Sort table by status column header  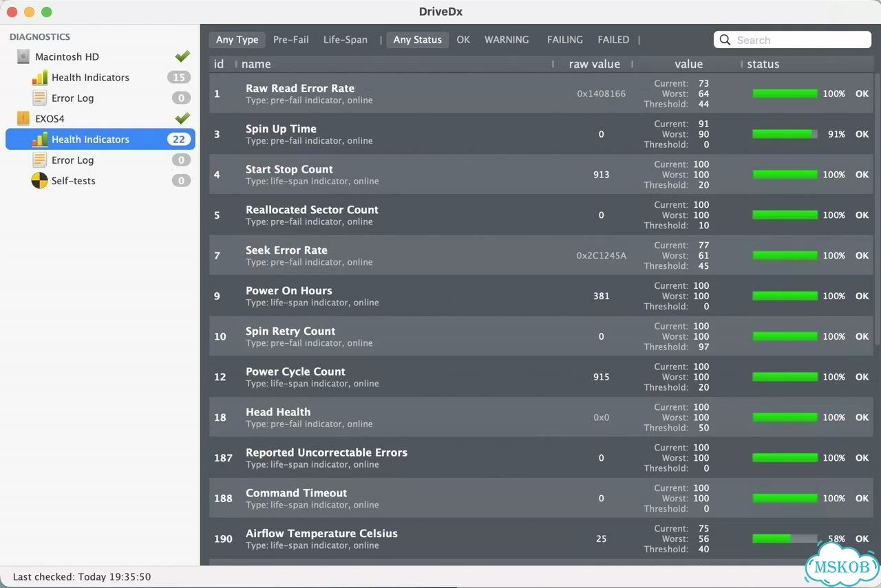(x=763, y=64)
